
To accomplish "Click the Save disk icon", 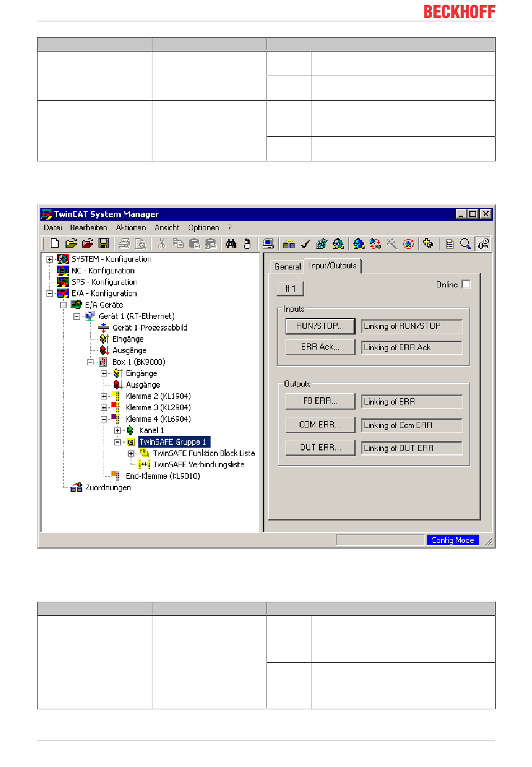I will click(104, 243).
